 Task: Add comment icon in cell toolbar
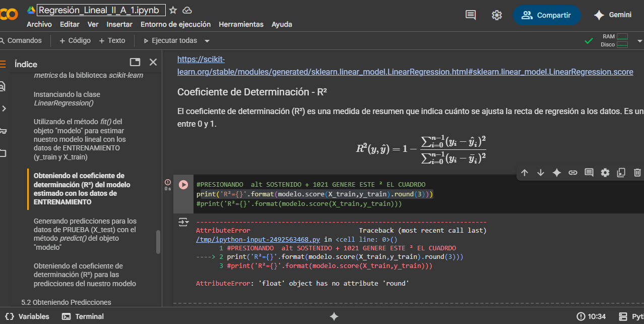tap(589, 173)
